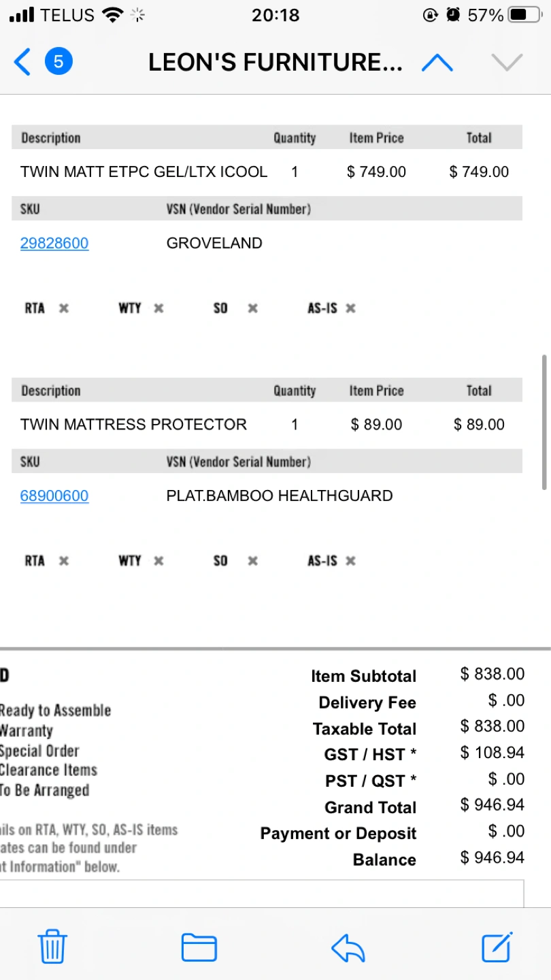Go back using the left chevron
551x980 pixels.
[22, 63]
